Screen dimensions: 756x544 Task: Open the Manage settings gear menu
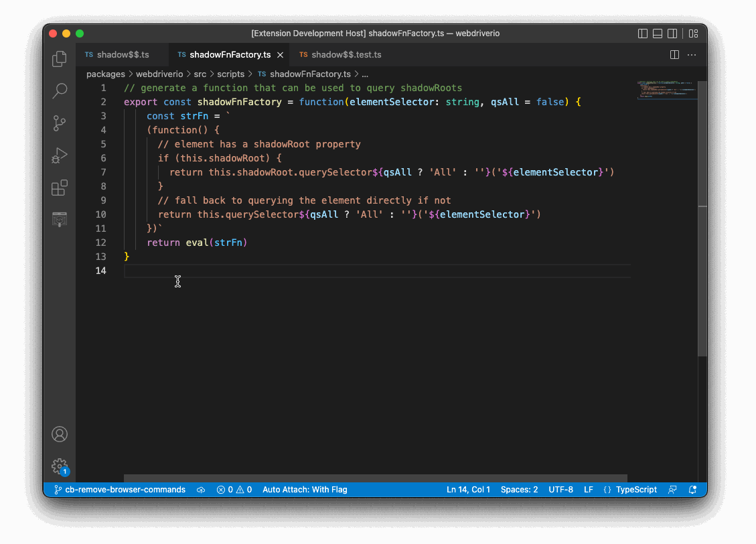[59, 466]
